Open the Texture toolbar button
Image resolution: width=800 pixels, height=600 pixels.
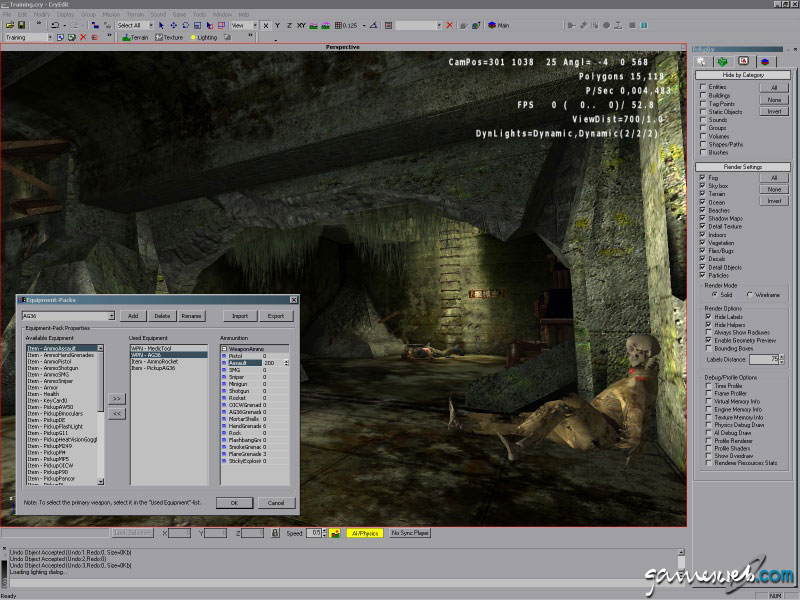pyautogui.click(x=169, y=37)
